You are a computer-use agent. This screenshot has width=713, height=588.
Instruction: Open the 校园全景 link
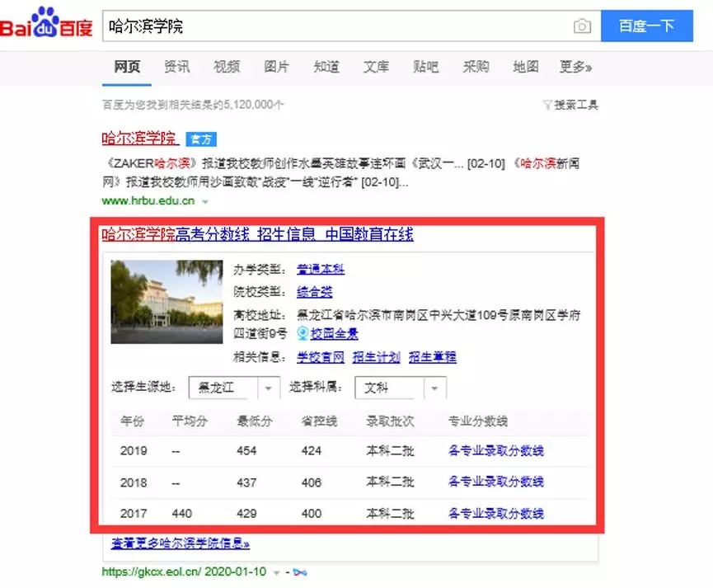tap(334, 334)
